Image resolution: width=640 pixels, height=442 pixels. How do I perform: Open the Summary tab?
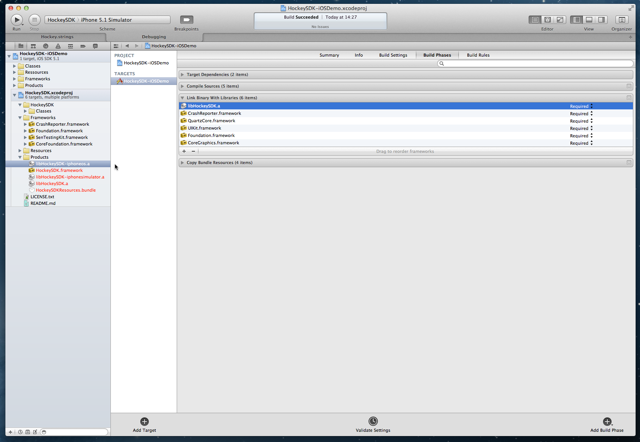click(329, 55)
